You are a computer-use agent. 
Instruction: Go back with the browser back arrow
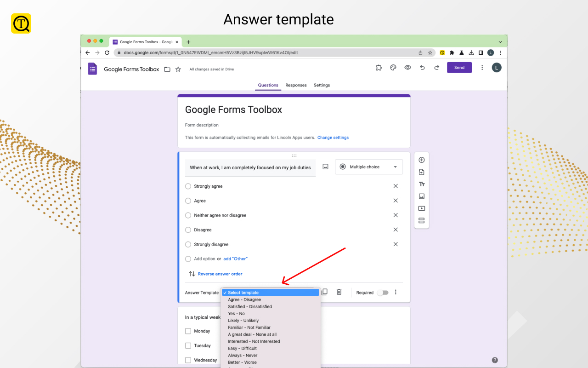tap(88, 53)
